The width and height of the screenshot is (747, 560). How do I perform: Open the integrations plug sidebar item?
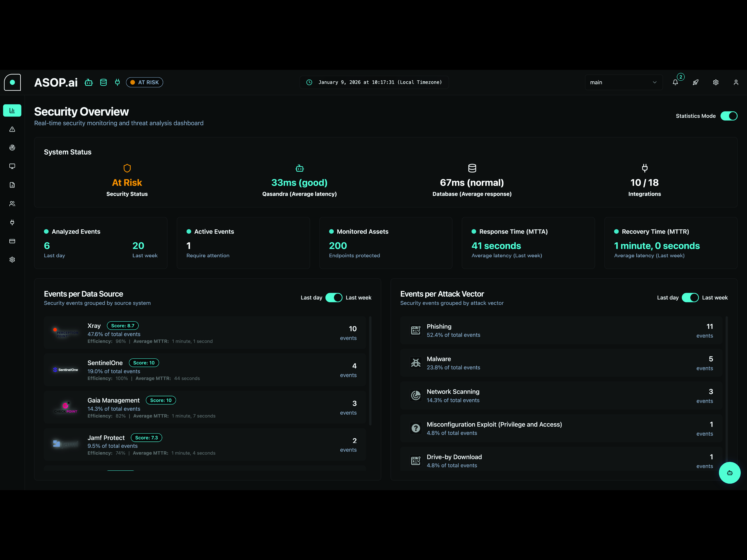click(x=12, y=222)
